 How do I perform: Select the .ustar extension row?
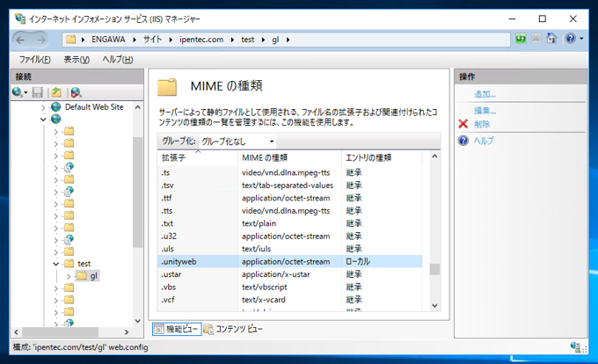tap(290, 274)
